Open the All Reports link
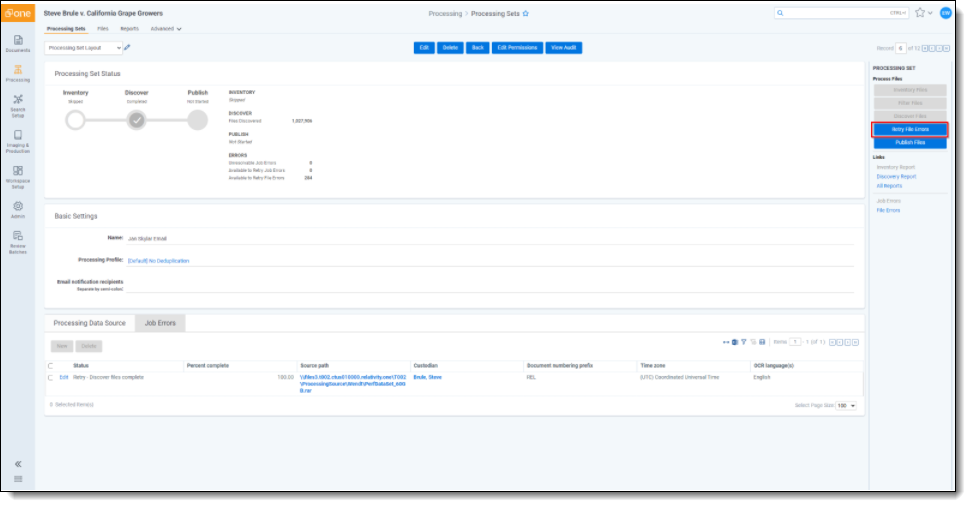971x507 pixels. pyautogui.click(x=889, y=186)
